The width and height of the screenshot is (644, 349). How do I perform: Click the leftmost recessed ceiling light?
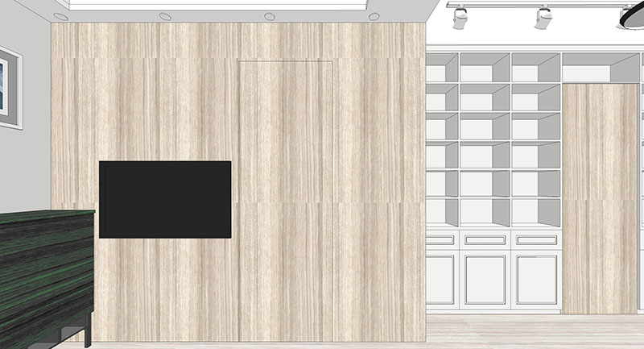click(62, 16)
